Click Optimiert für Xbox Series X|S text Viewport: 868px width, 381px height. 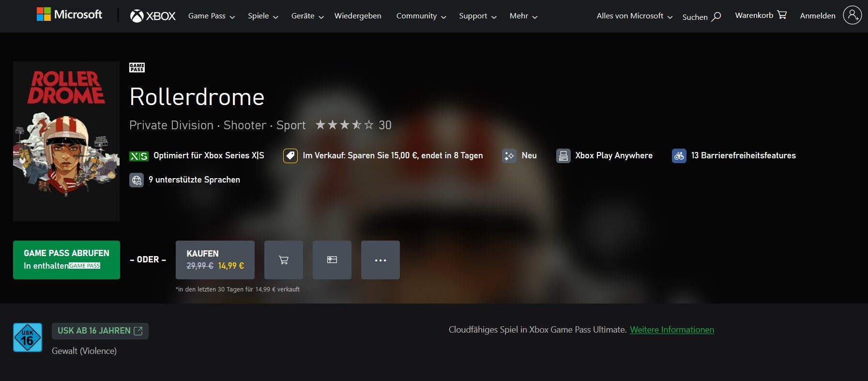pyautogui.click(x=209, y=155)
